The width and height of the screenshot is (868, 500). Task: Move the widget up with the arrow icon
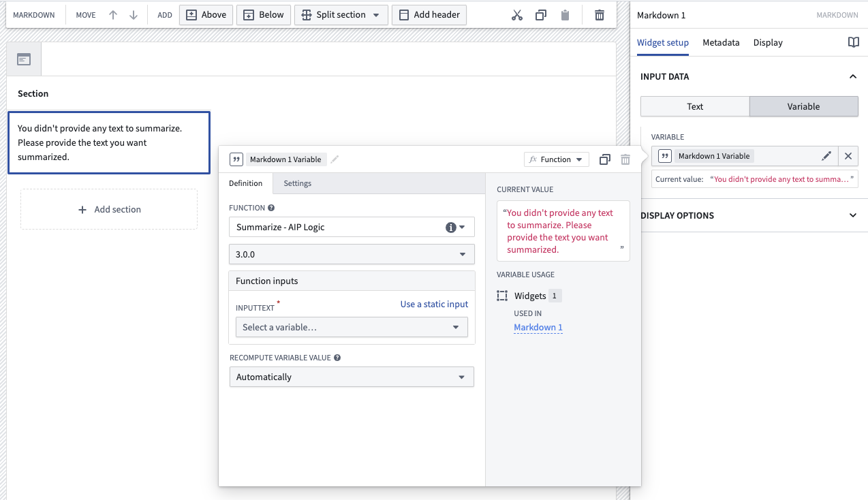click(x=112, y=14)
